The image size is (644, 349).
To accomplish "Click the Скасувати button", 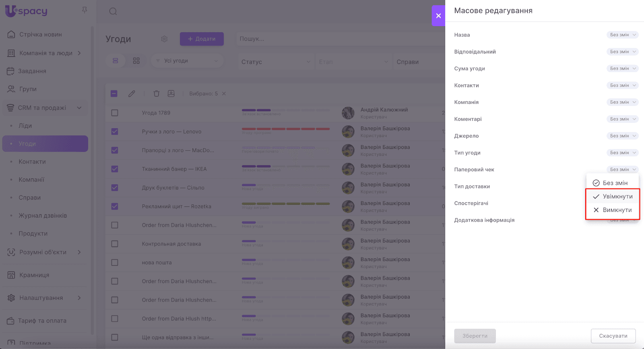I will click(x=613, y=336).
